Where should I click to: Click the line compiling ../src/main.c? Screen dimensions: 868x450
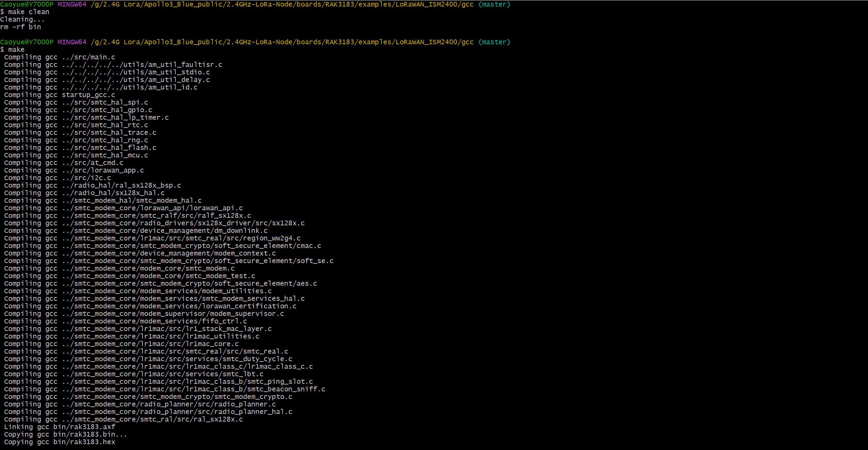click(59, 57)
